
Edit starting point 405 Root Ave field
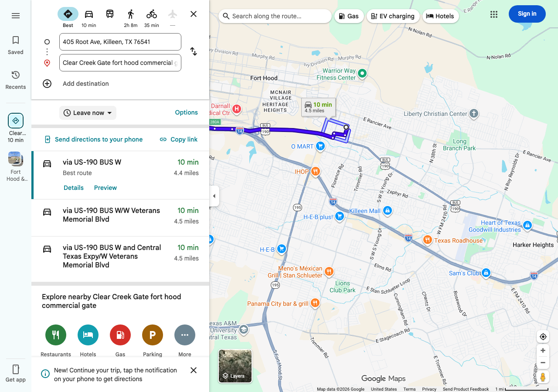(x=120, y=42)
